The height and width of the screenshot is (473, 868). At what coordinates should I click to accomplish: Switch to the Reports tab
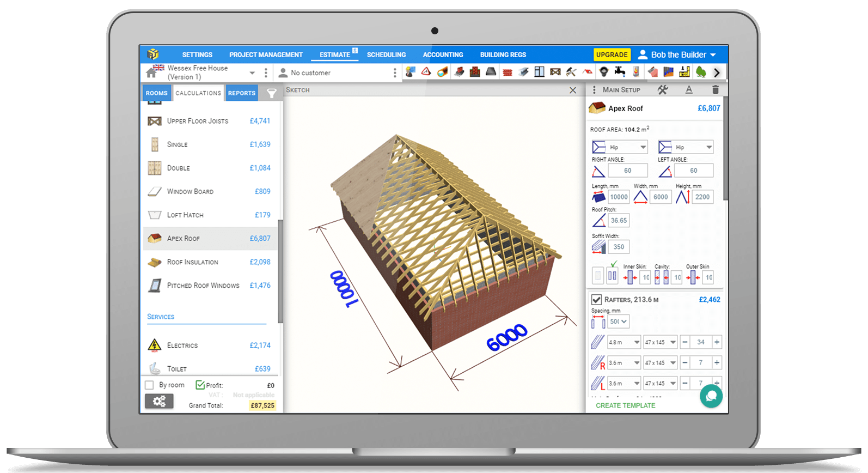click(x=242, y=93)
